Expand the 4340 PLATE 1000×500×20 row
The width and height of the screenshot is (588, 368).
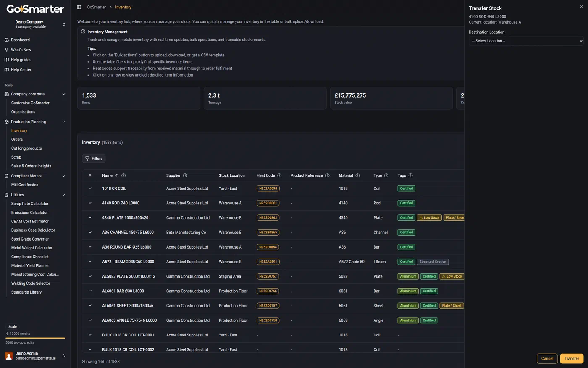click(90, 218)
